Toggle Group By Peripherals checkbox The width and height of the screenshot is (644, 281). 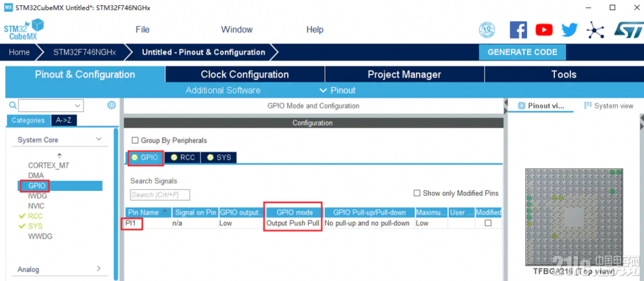pyautogui.click(x=135, y=141)
